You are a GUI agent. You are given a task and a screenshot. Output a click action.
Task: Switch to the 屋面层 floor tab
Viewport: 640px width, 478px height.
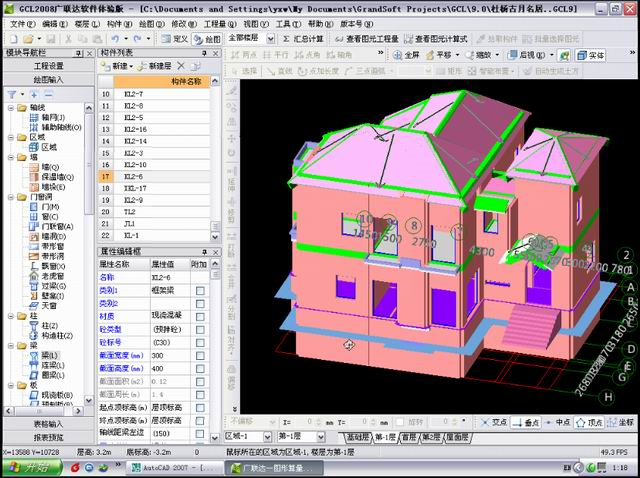point(457,437)
